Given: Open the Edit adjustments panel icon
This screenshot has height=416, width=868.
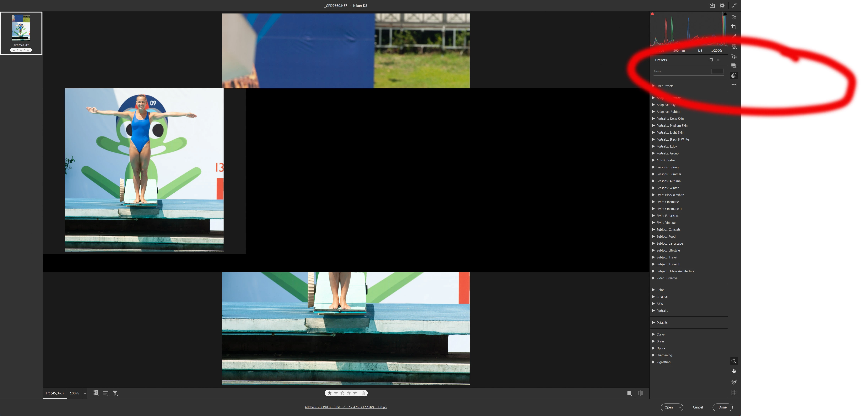Looking at the screenshot, I should (734, 17).
